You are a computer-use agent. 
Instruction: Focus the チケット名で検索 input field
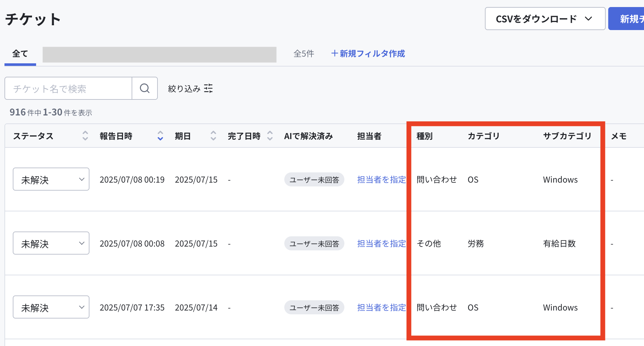click(68, 88)
